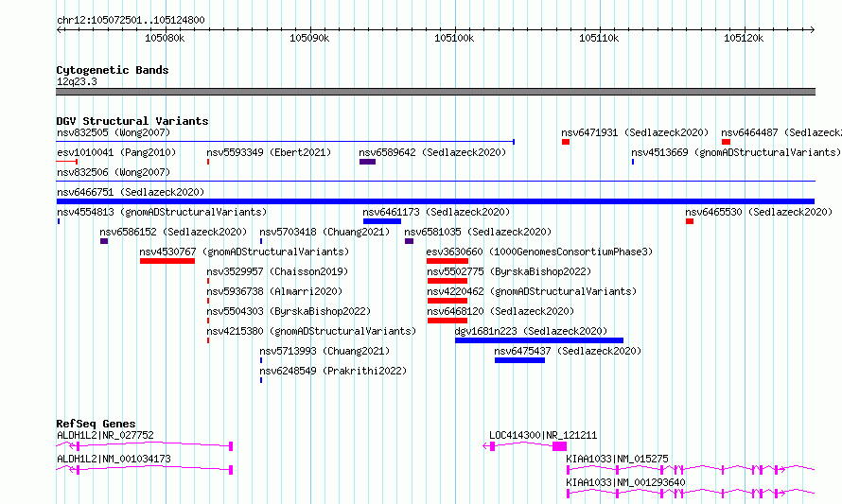Open nsv6466751 (Sedlazeck2020) label
842x504 pixels.
click(131, 192)
